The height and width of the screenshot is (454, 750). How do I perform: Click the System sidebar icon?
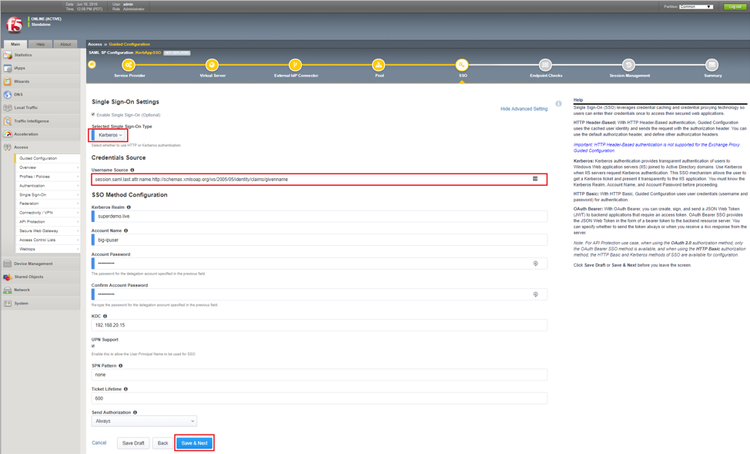pyautogui.click(x=8, y=303)
